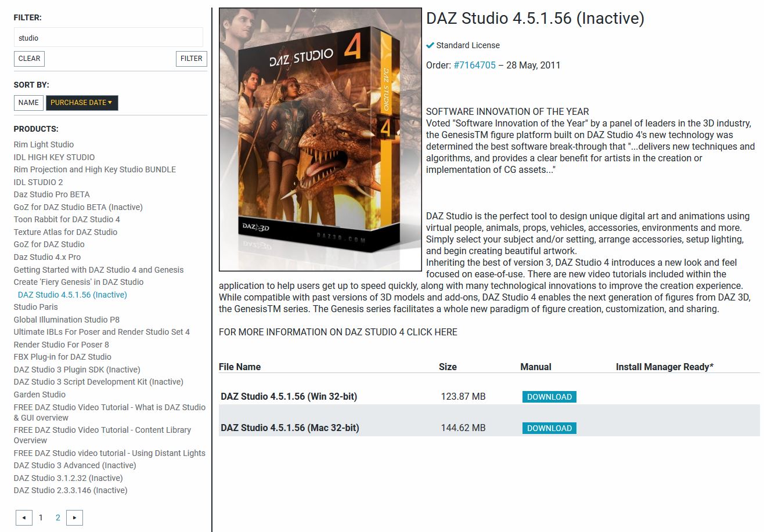Open Daz Studio Pro BETA entry

tap(52, 194)
